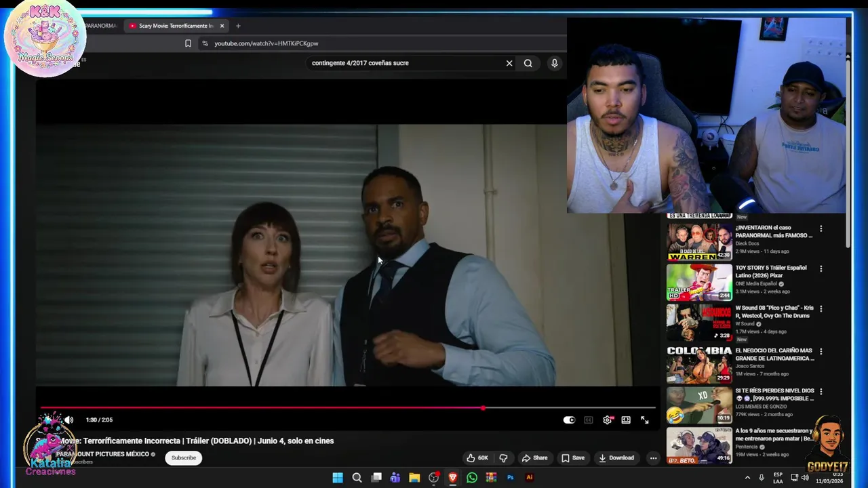Open options menu for Toy Story 5 trailer
868x488 pixels.
coord(821,268)
